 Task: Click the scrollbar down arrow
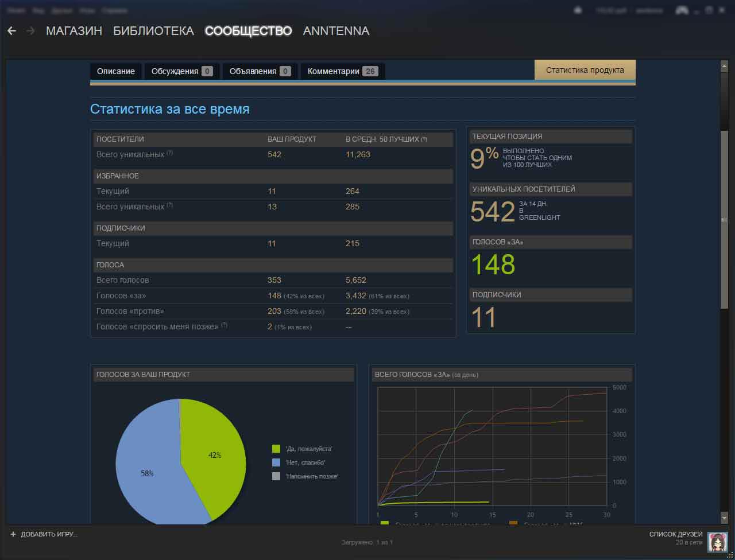[724, 518]
